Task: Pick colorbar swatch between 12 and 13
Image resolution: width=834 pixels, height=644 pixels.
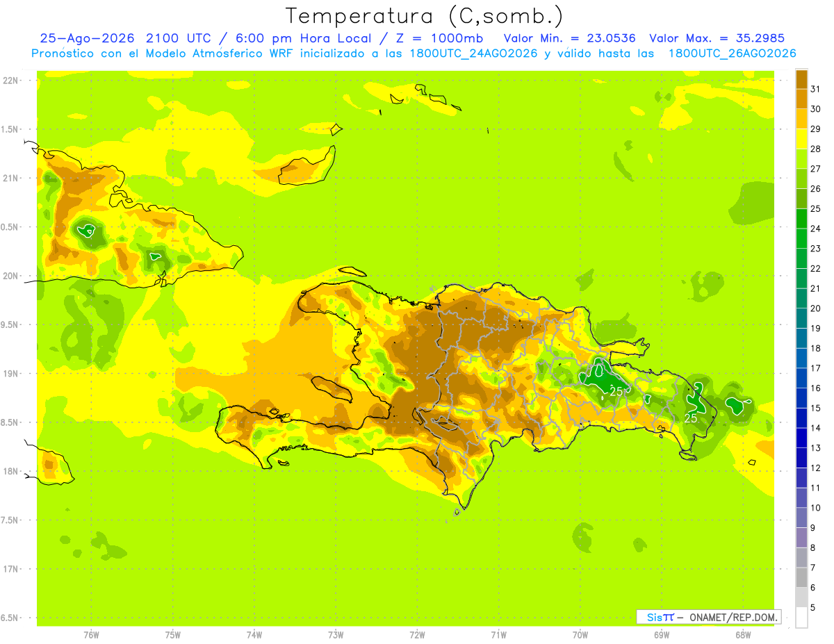Action: point(801,458)
